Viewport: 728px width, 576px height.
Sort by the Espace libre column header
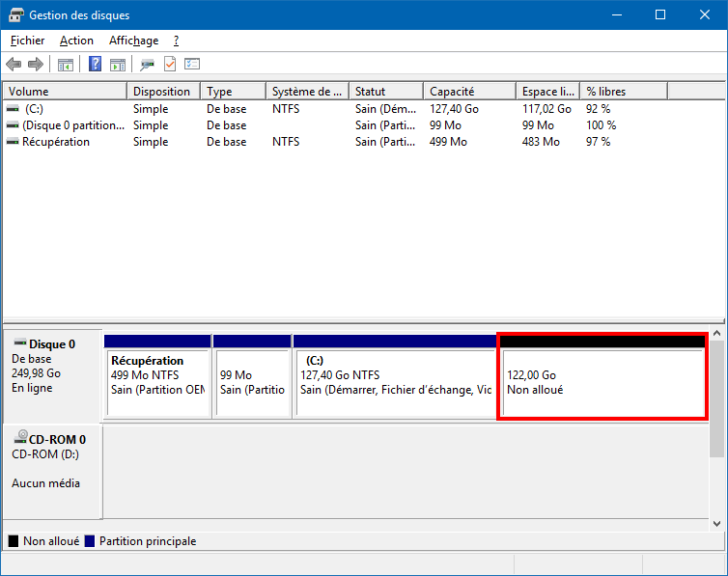click(548, 92)
